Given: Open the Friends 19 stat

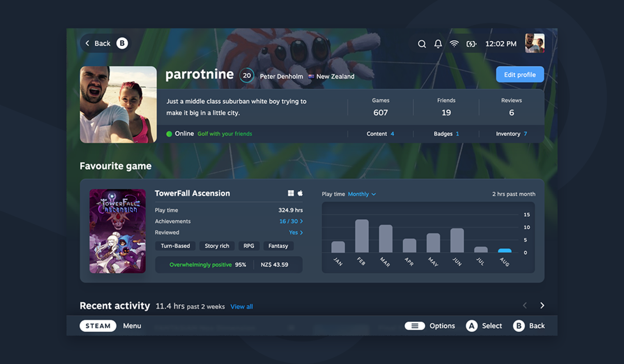Looking at the screenshot, I should coord(446,107).
